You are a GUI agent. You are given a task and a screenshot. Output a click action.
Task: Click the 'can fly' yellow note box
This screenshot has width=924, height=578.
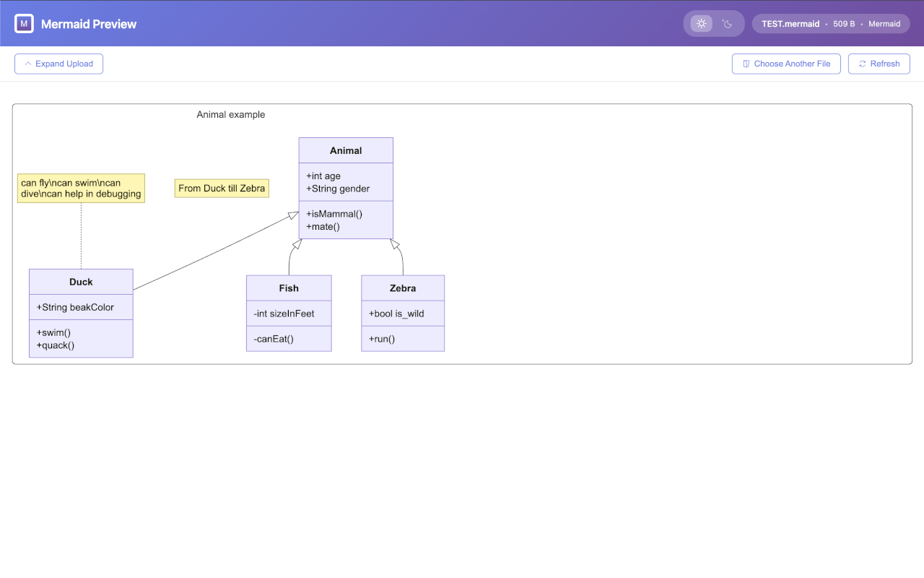(81, 189)
